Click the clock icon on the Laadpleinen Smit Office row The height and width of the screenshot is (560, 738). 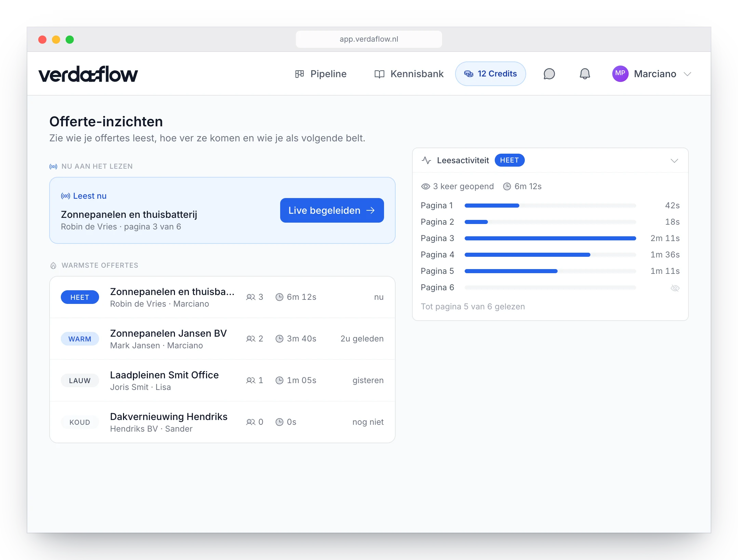279,380
